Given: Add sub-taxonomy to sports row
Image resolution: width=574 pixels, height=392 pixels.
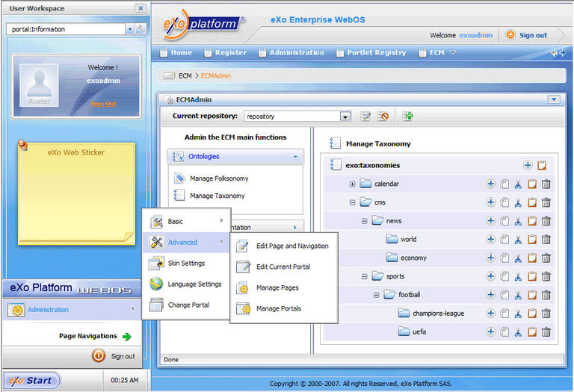Looking at the screenshot, I should pos(490,276).
